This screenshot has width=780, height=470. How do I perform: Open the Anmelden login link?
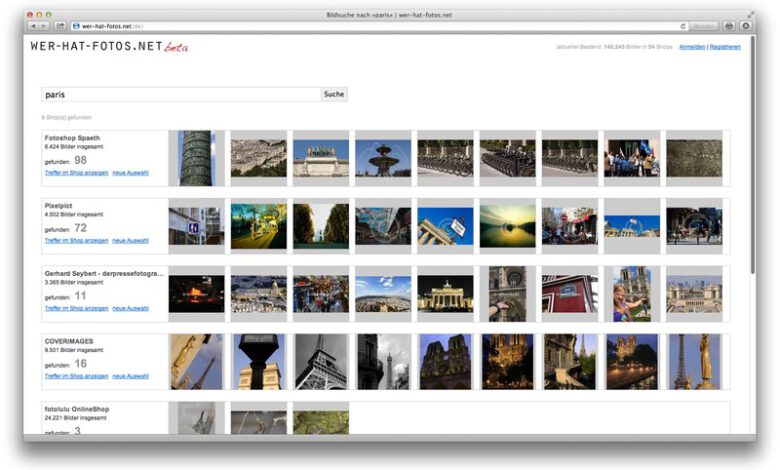pos(692,47)
